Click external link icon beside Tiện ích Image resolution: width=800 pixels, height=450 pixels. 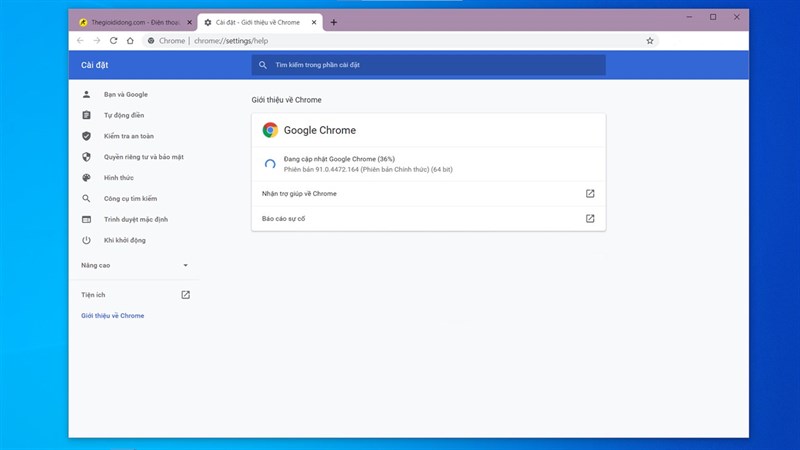coord(185,295)
